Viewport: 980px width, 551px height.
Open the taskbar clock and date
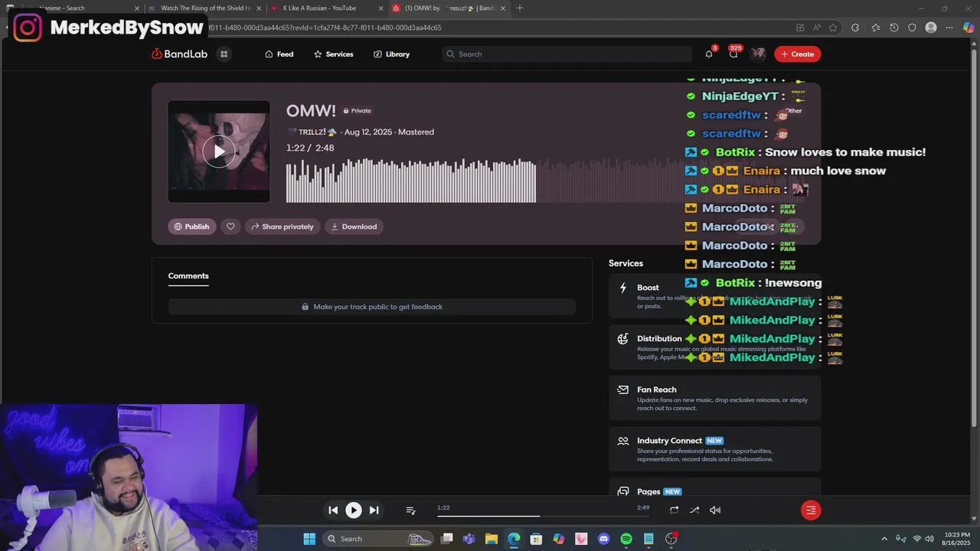957,539
